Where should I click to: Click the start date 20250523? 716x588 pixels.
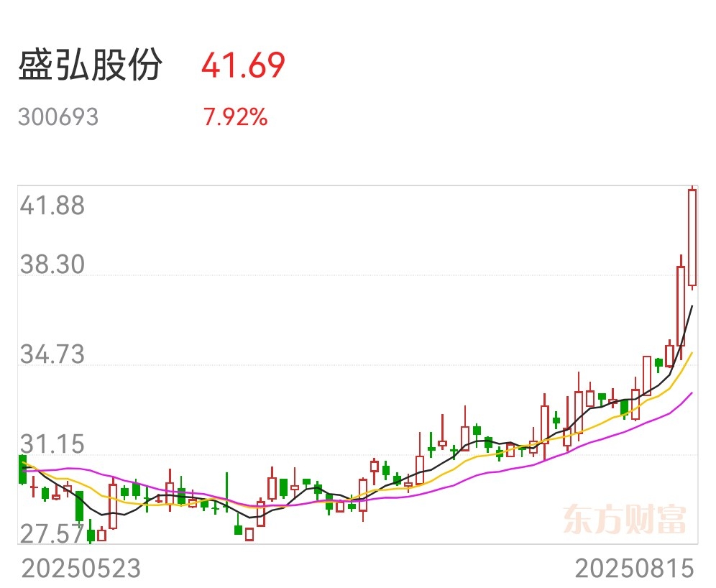(x=81, y=569)
